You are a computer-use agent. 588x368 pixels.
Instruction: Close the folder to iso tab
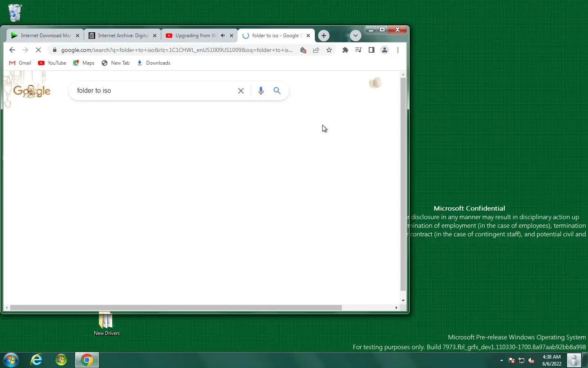pos(308,36)
